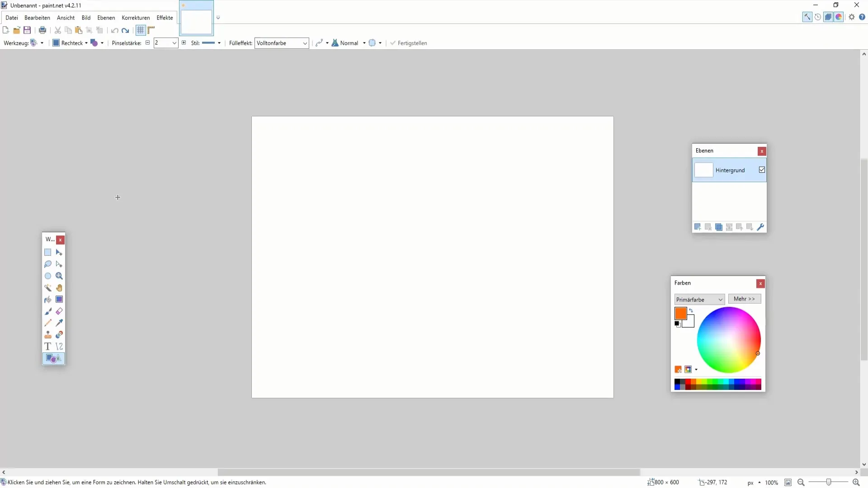The height and width of the screenshot is (488, 868).
Task: Click Add color to palette icon
Action: (x=678, y=370)
